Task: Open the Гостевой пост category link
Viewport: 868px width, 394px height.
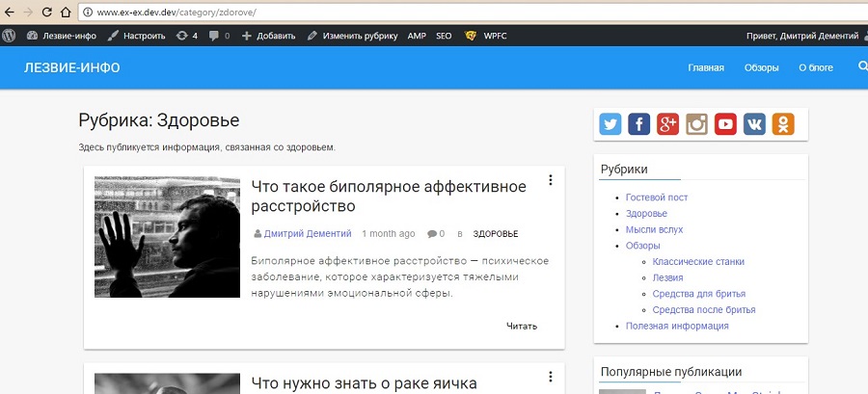Action: click(657, 197)
